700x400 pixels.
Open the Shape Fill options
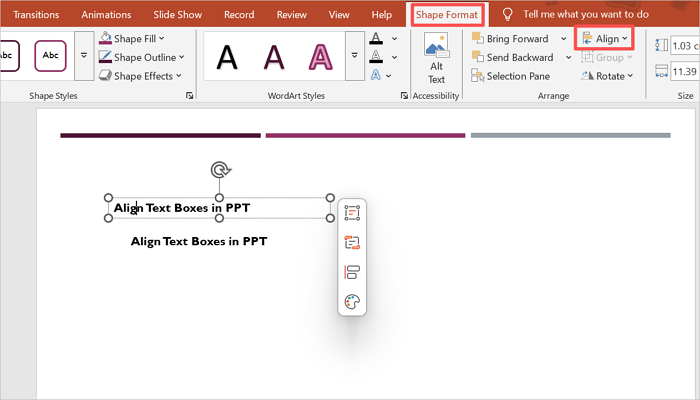pos(132,39)
